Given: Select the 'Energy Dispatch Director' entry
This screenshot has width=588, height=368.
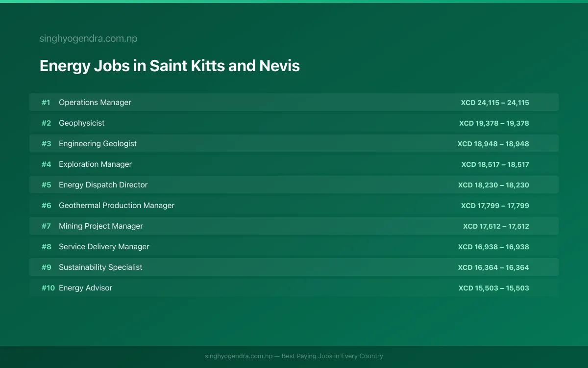Looking at the screenshot, I should pyautogui.click(x=103, y=185).
